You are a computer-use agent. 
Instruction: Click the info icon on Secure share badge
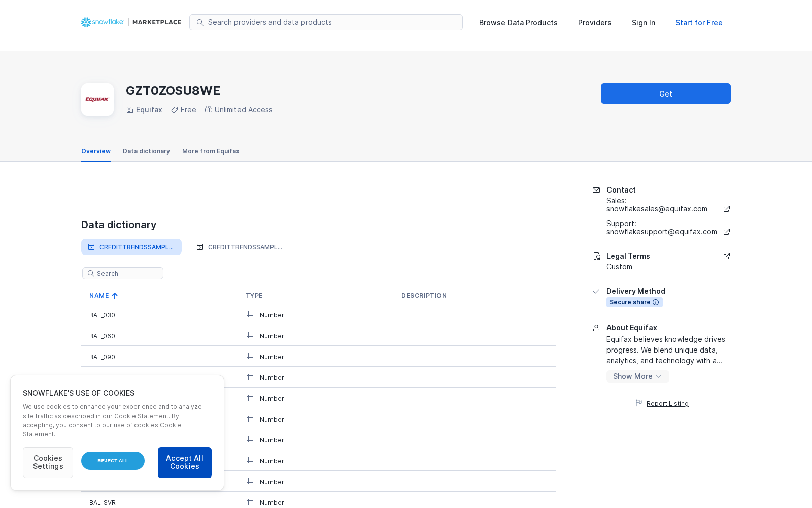point(656,302)
